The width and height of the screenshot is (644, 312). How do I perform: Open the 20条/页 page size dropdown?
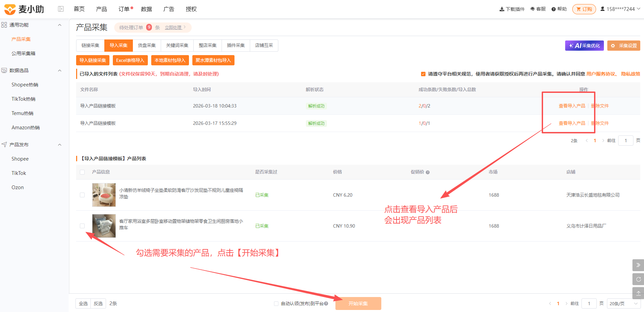pos(624,303)
